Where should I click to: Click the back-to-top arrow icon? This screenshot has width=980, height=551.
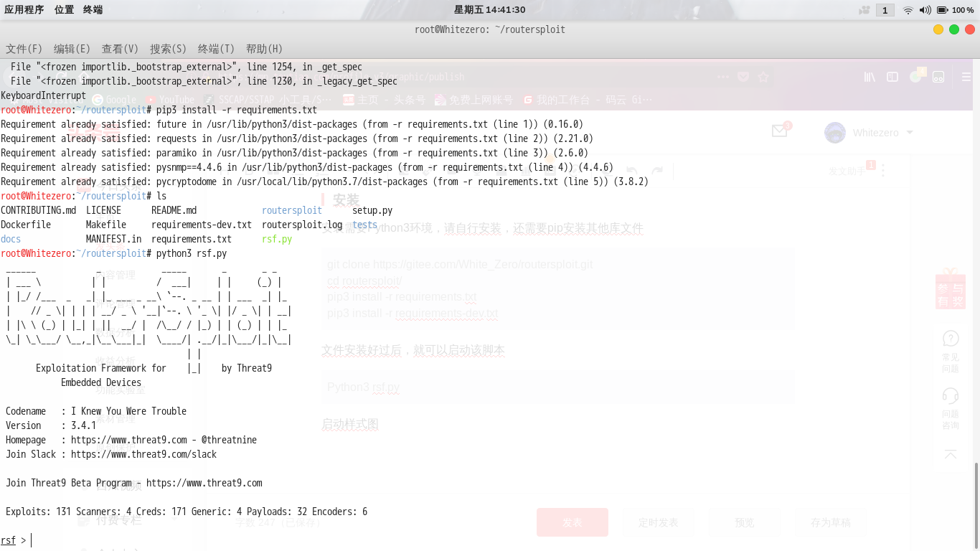point(951,454)
